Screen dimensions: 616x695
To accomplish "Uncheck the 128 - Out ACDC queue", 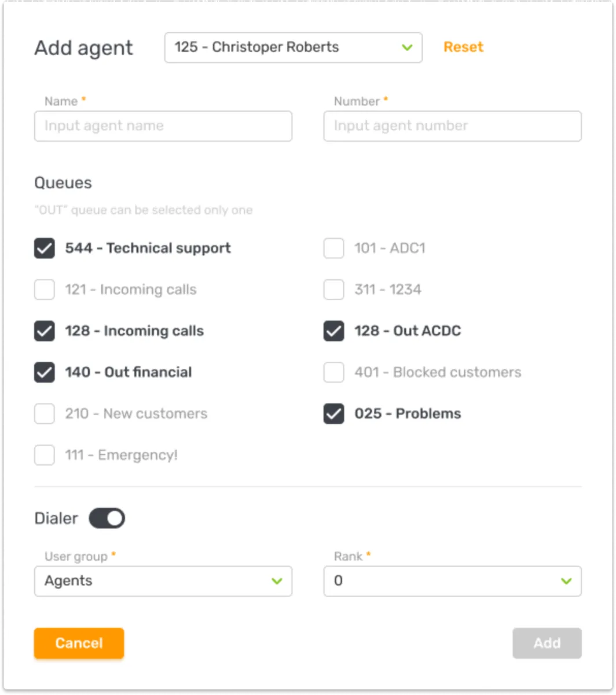I will click(333, 331).
